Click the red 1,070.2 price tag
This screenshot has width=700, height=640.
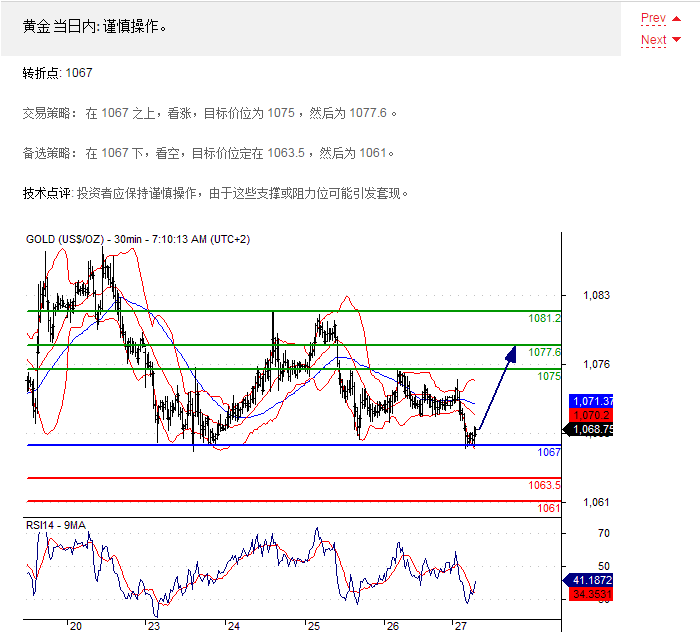point(591,415)
